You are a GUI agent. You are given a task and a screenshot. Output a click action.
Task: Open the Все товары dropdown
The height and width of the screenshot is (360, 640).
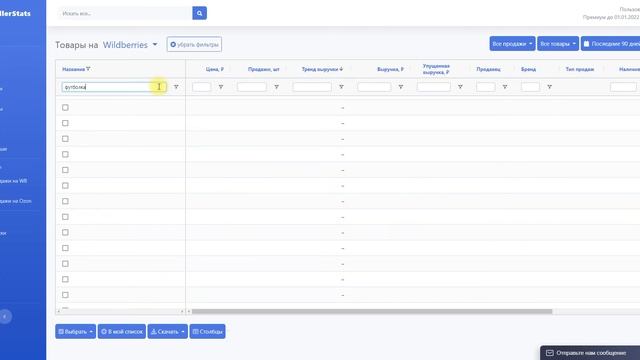(x=558, y=44)
